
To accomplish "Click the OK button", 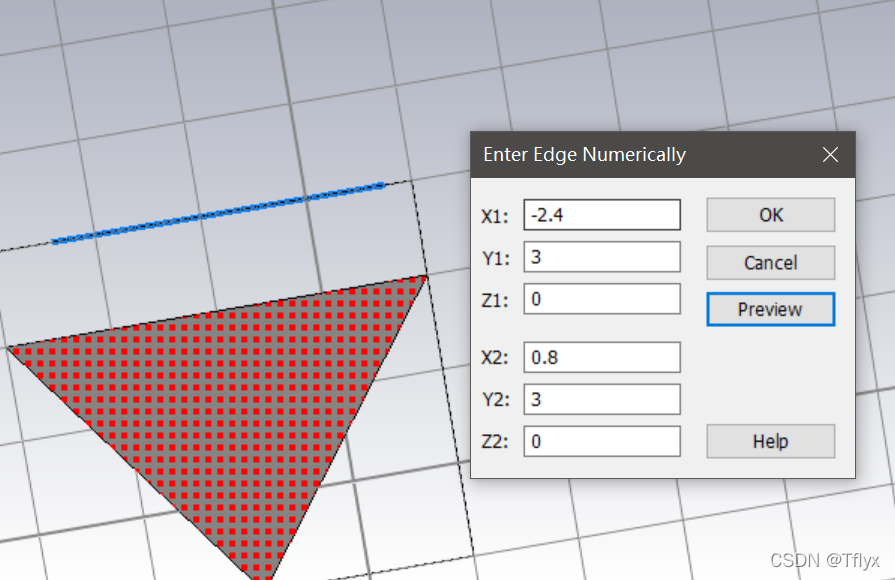I will pyautogui.click(x=771, y=215).
